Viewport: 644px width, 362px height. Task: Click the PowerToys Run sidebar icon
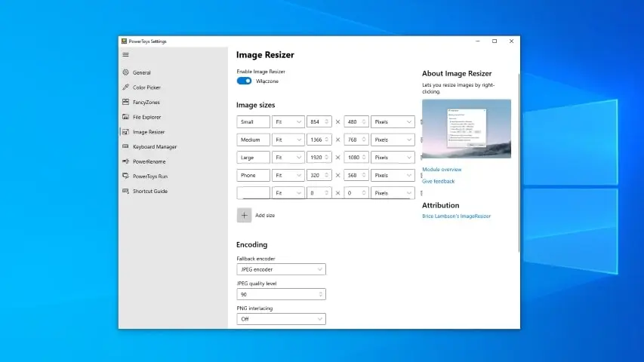[x=125, y=176]
